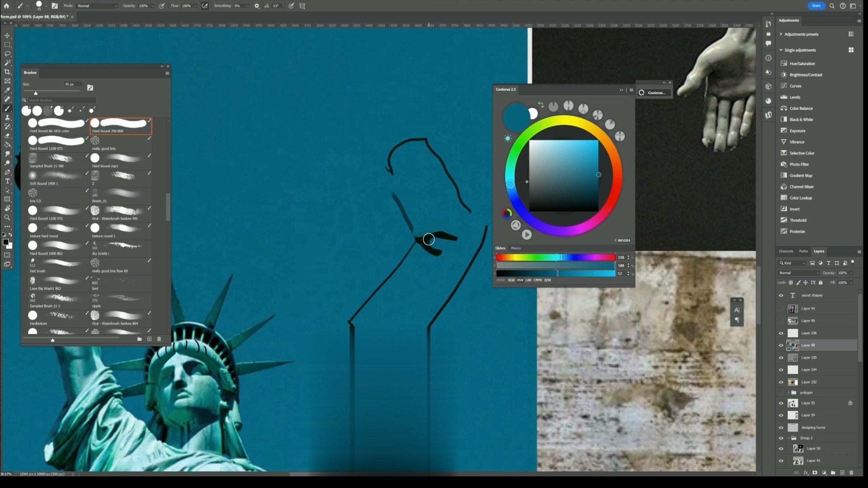This screenshot has width=868, height=488.
Task: Open the layer Kind filter dropdown
Action: 793,263
